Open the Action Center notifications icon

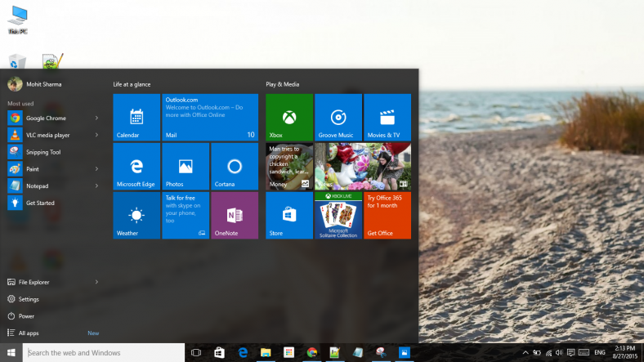tap(570, 352)
